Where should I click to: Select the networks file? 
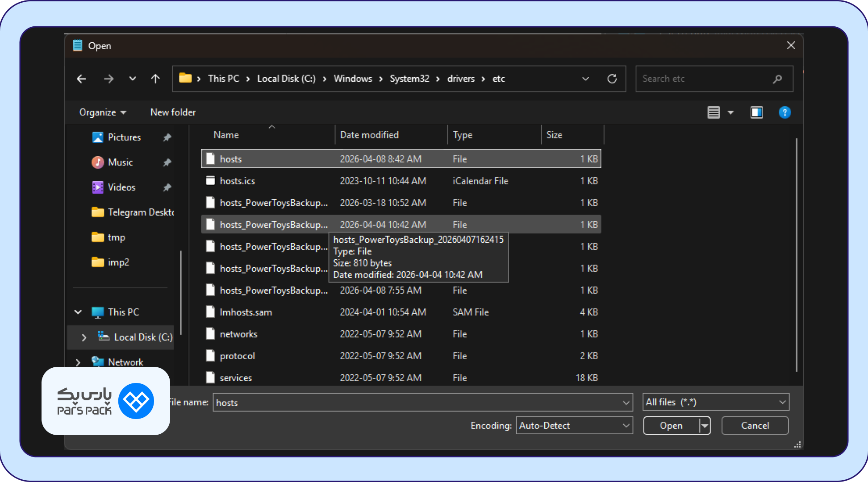click(401, 334)
